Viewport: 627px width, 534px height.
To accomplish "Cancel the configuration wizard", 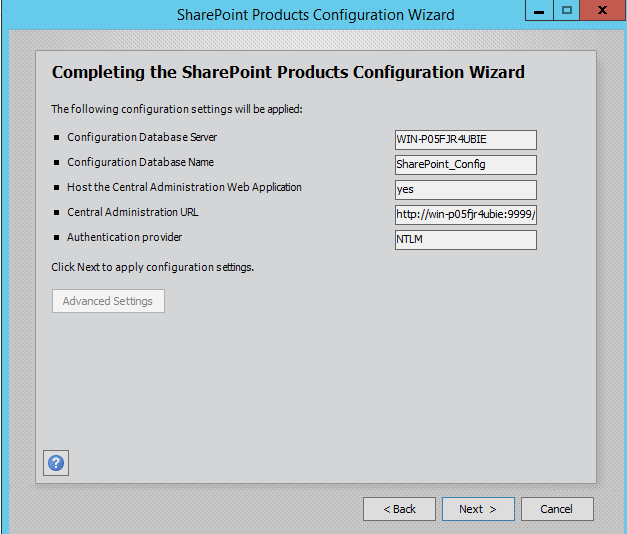I will point(557,509).
